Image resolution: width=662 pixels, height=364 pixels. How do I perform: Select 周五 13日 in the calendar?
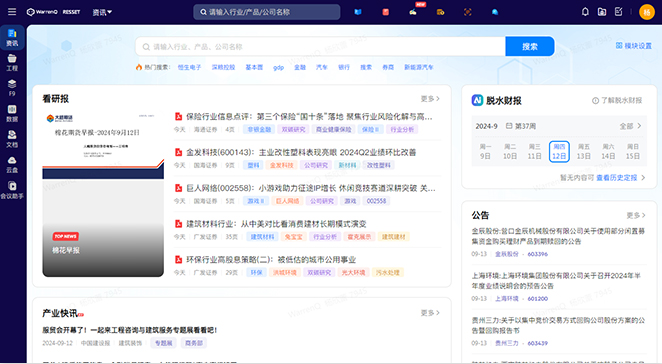point(583,152)
